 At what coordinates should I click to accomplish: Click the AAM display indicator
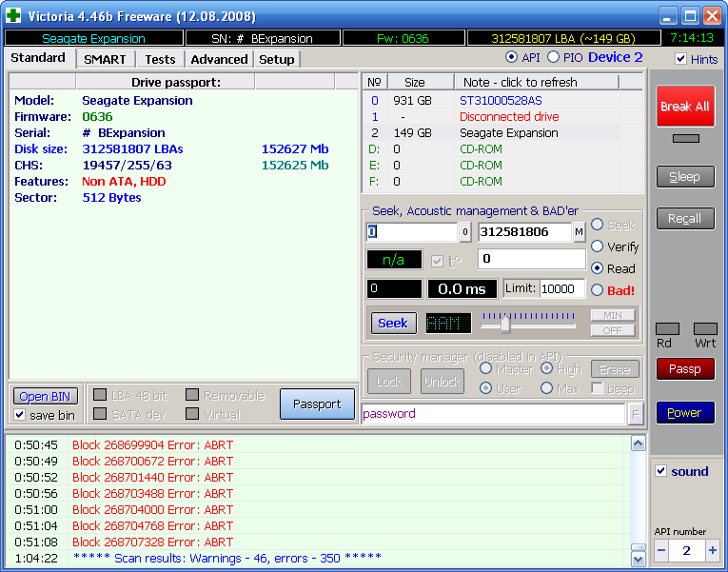point(448,323)
